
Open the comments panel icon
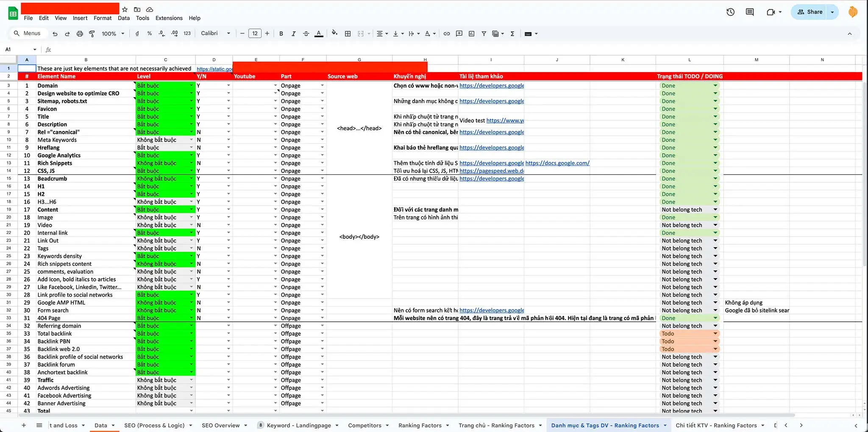750,12
